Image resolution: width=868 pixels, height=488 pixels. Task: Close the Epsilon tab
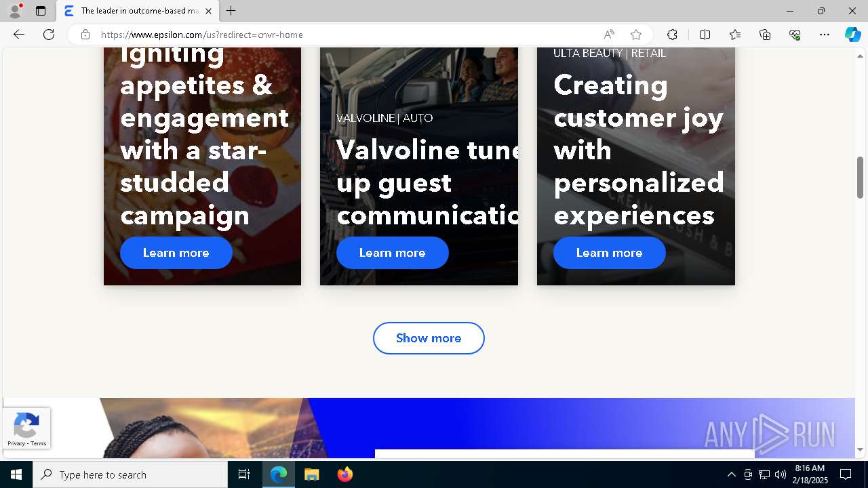tap(208, 11)
